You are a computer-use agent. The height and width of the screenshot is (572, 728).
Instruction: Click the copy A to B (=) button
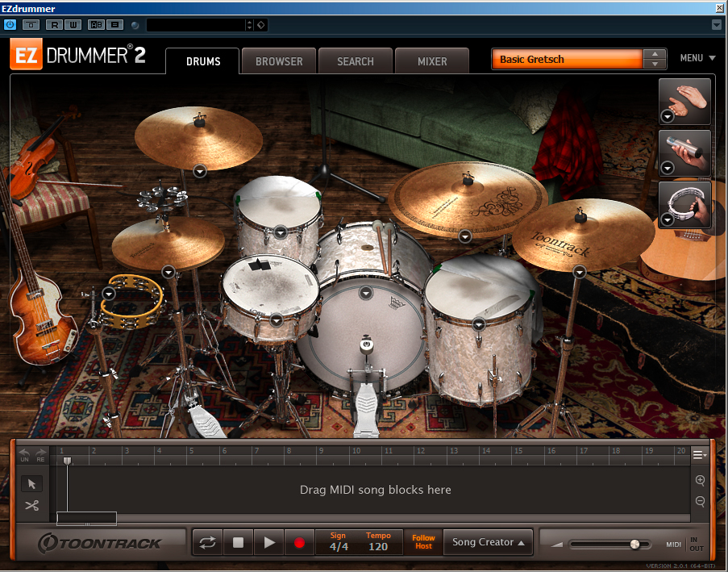(x=114, y=25)
